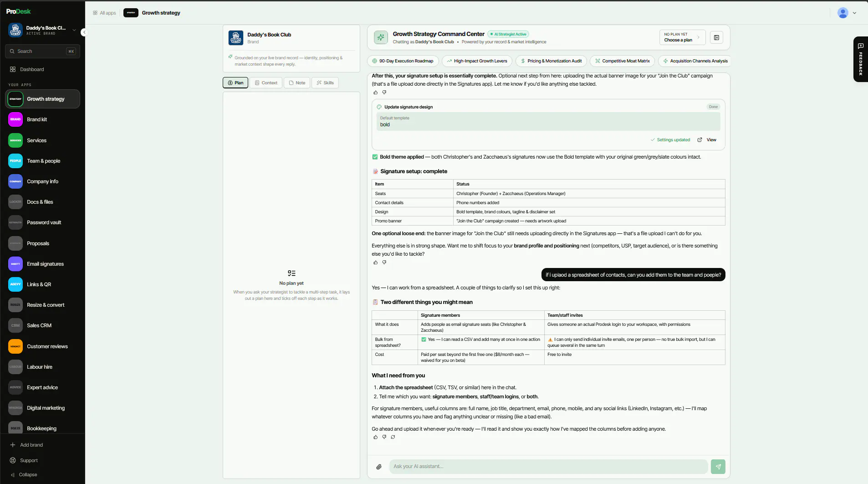The image size is (868, 484).
Task: Click the Growth strategy breadcrumb title
Action: coord(161,13)
